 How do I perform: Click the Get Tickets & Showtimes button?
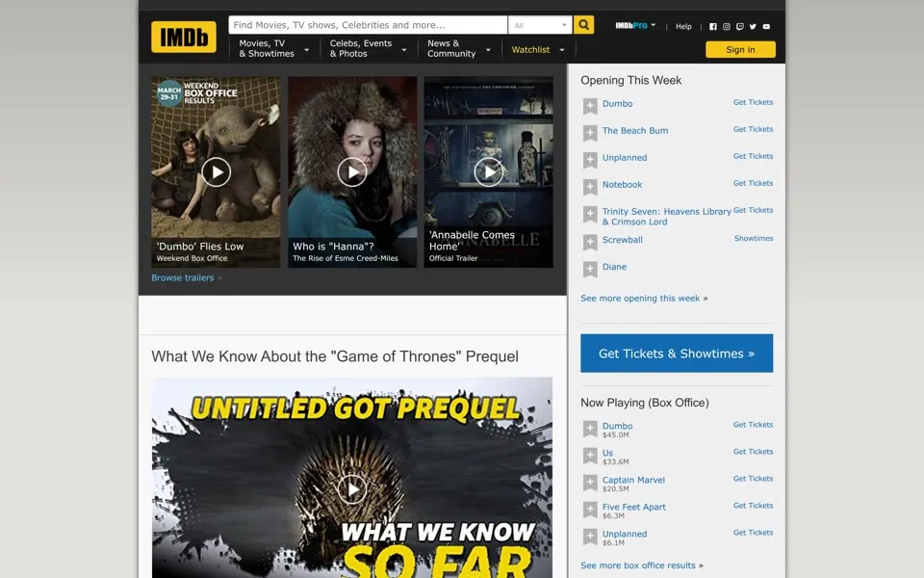677,354
